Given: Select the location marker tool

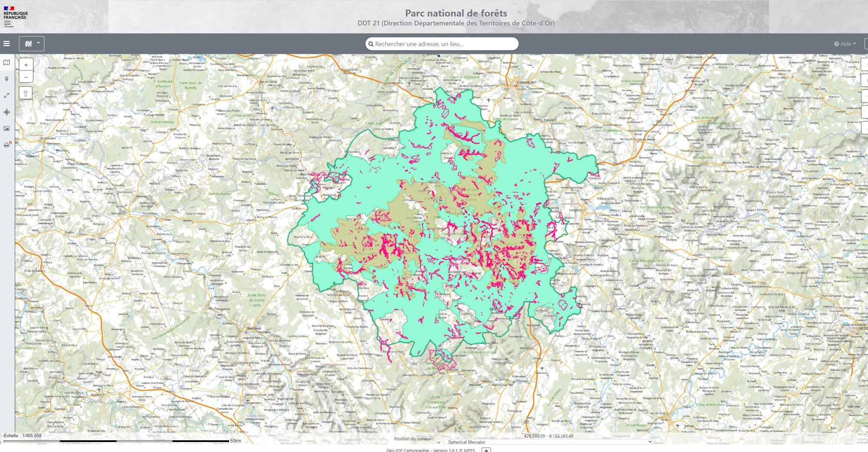Looking at the screenshot, I should [x=7, y=79].
